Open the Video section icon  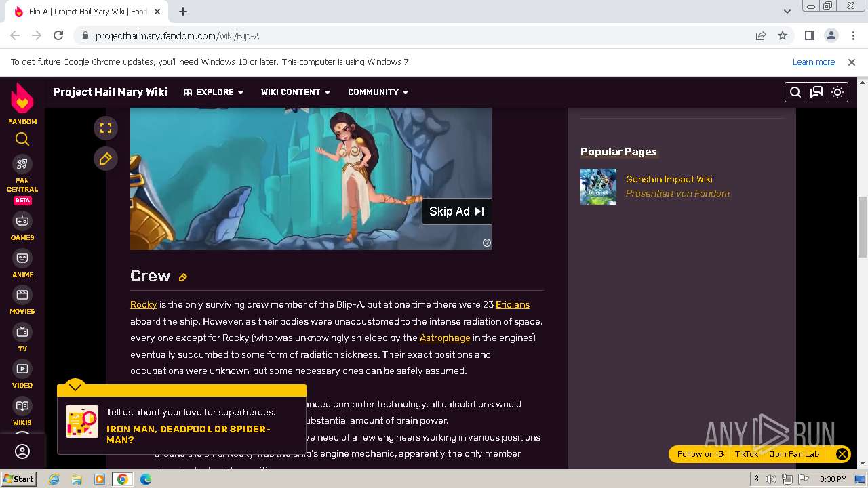coord(22,369)
